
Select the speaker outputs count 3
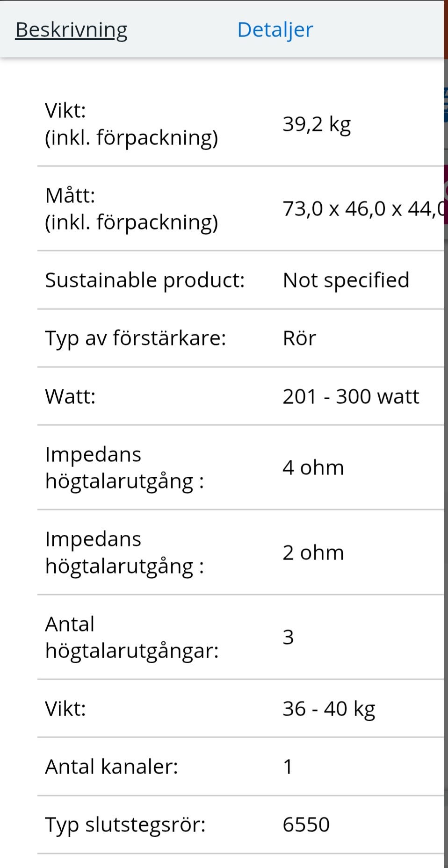(x=288, y=637)
